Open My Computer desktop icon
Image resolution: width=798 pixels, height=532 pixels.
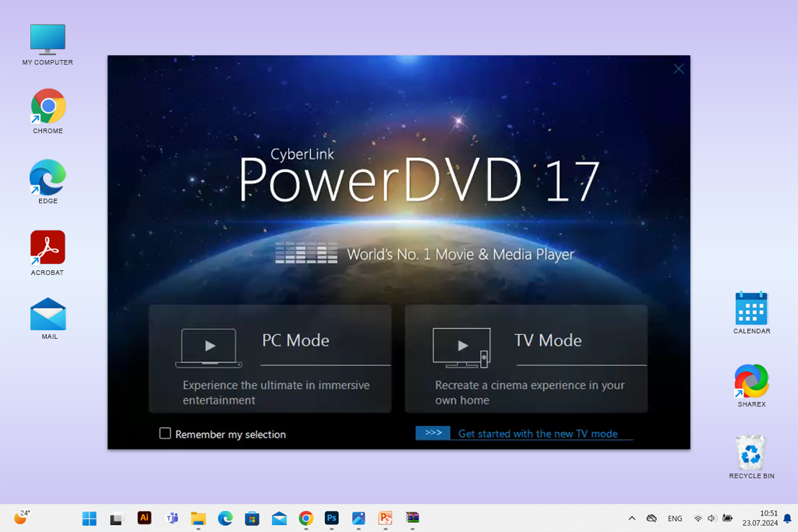coord(48,44)
